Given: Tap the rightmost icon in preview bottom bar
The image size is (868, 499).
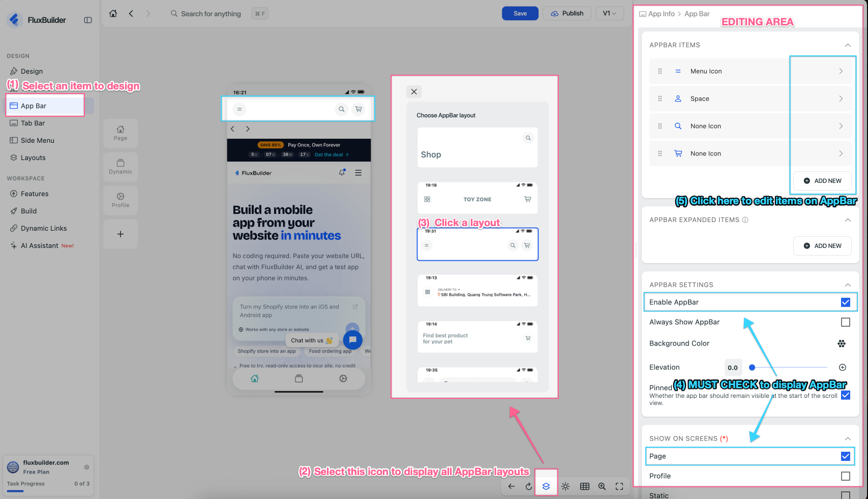Looking at the screenshot, I should click(x=343, y=379).
